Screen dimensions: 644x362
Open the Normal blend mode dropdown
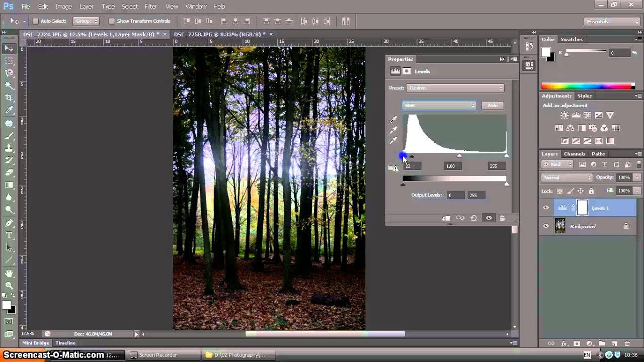(568, 177)
